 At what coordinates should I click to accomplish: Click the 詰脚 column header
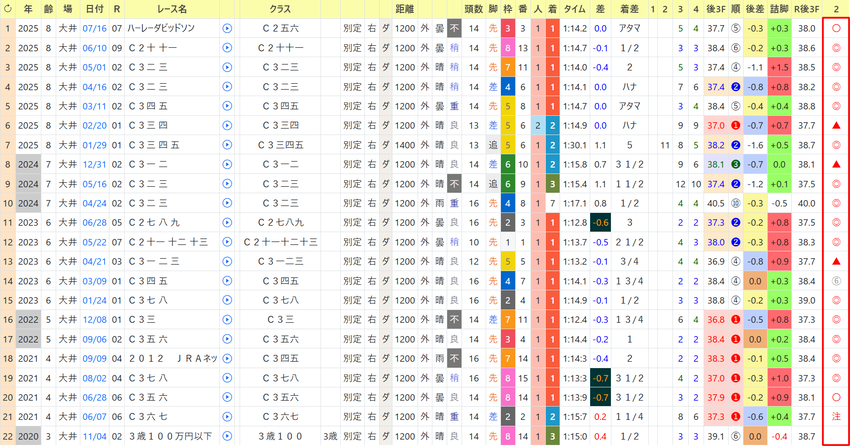click(779, 9)
